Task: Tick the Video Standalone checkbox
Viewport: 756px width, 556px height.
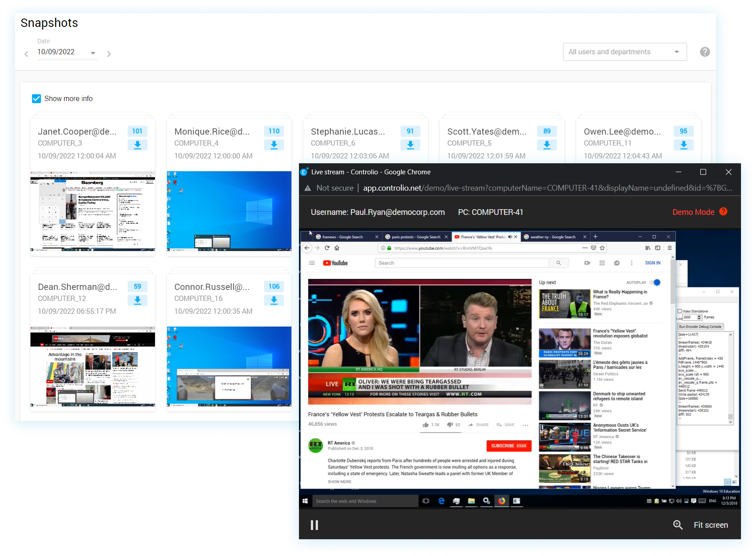Action: click(680, 311)
